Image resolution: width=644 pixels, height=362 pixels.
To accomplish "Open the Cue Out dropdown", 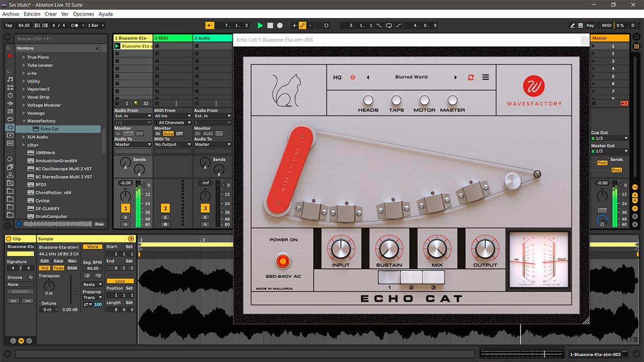I will 610,138.
